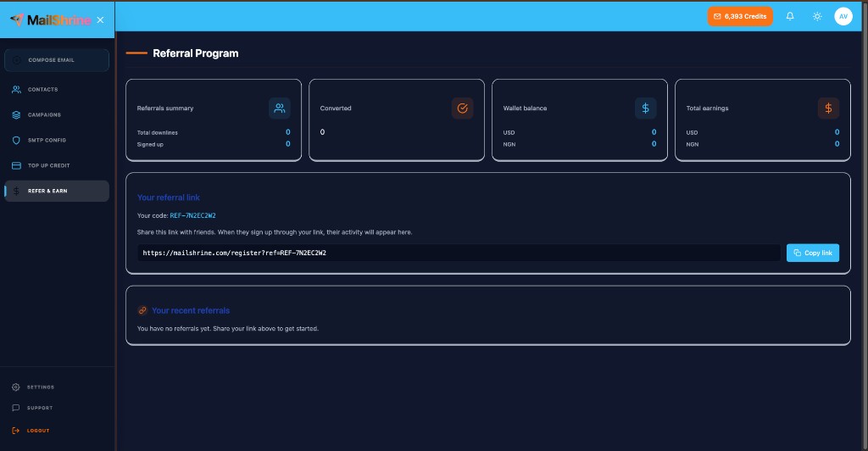Click the Copy link button
The height and width of the screenshot is (451, 868).
tap(813, 253)
